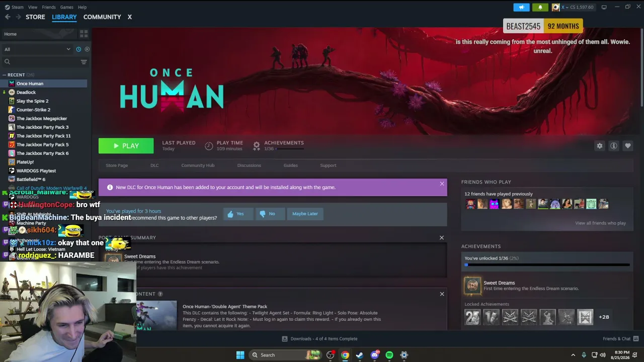644x362 pixels.
Task: Open Discord from the taskbar
Action: coord(374,355)
